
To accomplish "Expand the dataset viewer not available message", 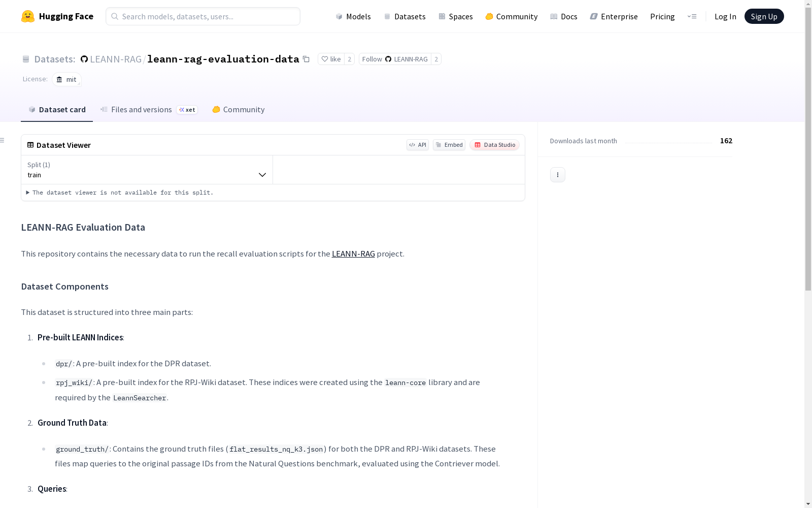I will [x=120, y=193].
